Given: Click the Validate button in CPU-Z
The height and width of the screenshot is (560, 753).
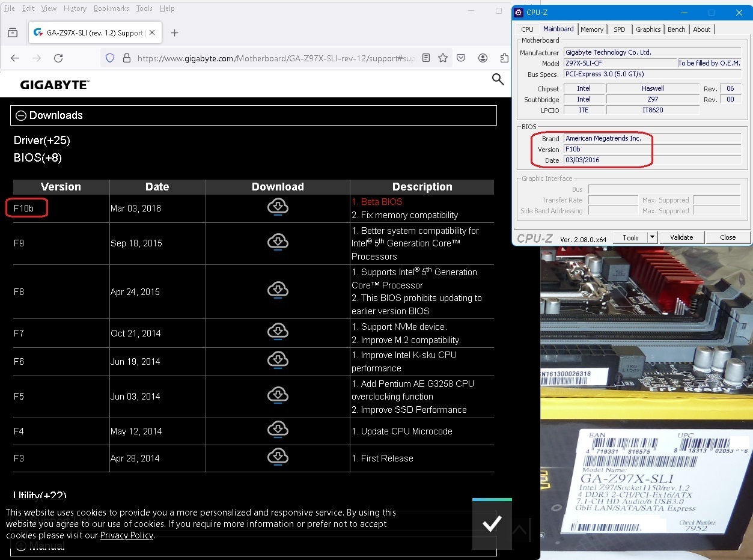Looking at the screenshot, I should (681, 237).
